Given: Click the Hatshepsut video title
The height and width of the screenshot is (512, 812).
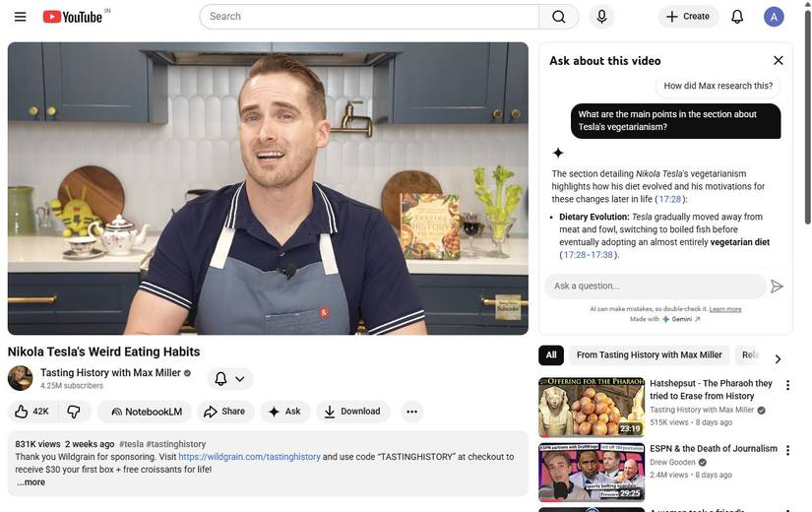Looking at the screenshot, I should (x=711, y=390).
